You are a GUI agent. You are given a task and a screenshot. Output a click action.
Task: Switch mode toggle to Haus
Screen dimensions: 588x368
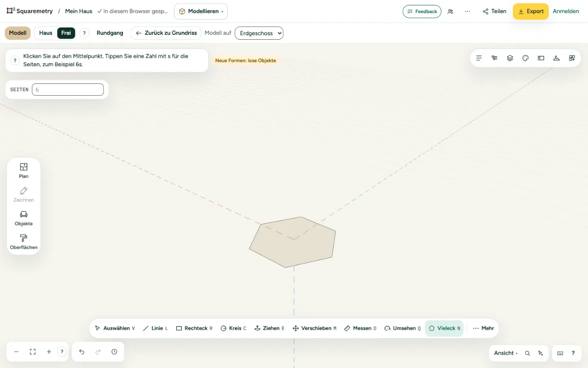46,33
